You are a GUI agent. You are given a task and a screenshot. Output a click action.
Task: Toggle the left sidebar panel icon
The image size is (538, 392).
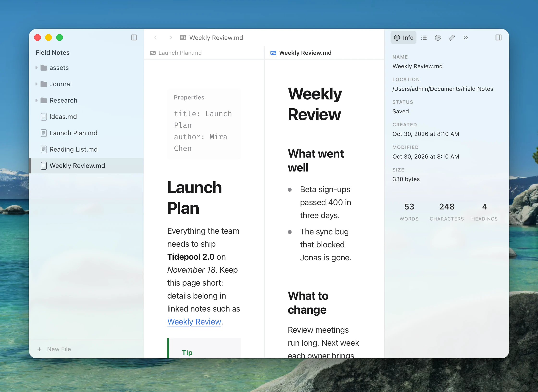(134, 37)
